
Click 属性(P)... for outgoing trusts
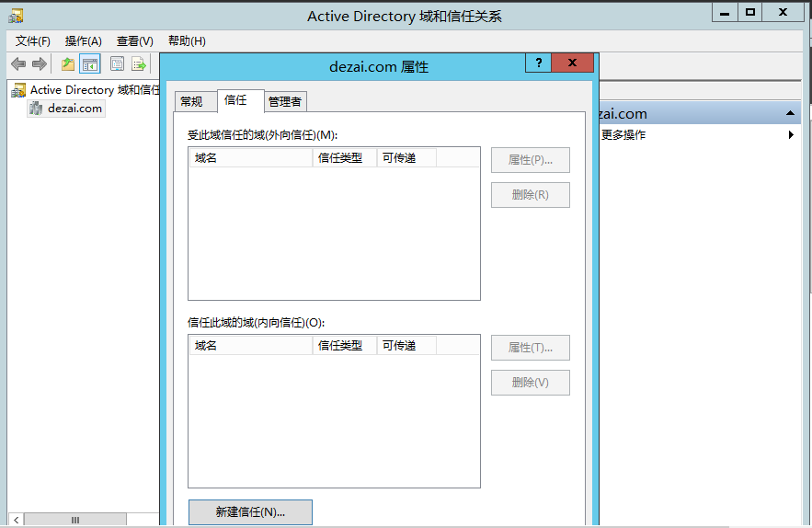click(531, 160)
